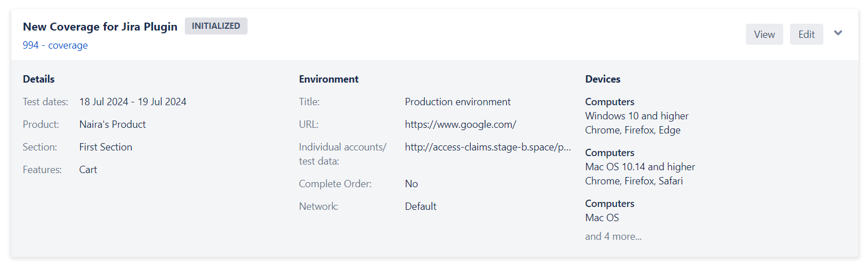868x263 pixels.
Task: Click the Test dates label
Action: click(45, 102)
